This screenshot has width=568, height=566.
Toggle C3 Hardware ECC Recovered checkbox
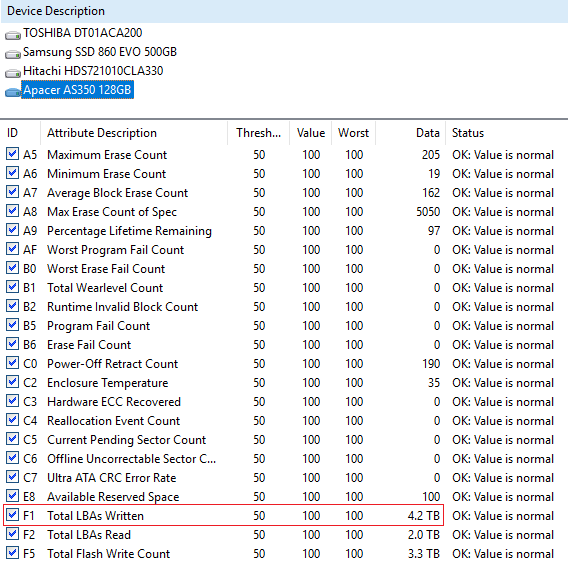pos(12,400)
